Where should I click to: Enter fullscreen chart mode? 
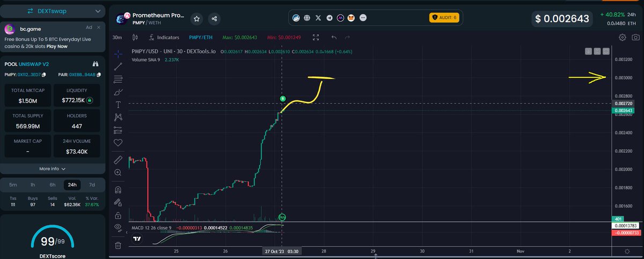pos(316,38)
